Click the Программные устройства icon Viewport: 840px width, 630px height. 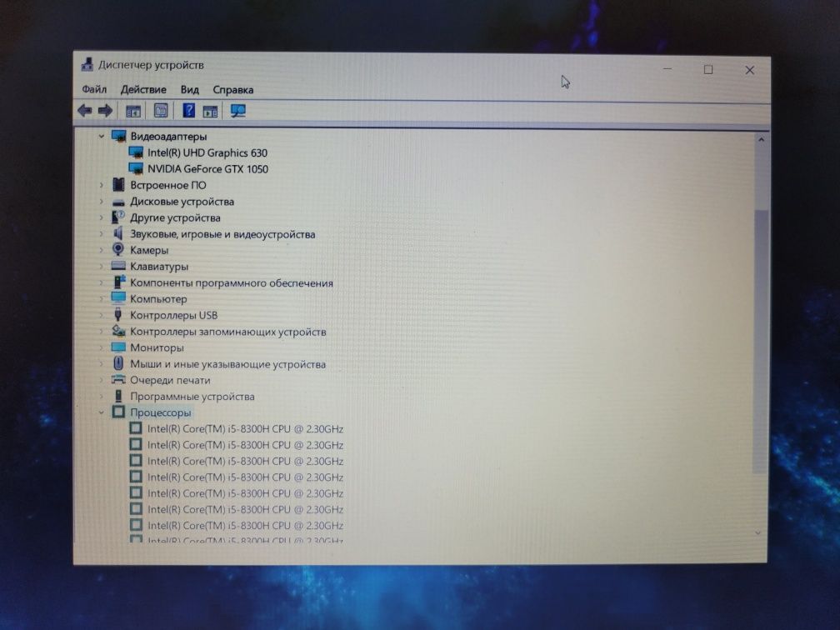118,396
